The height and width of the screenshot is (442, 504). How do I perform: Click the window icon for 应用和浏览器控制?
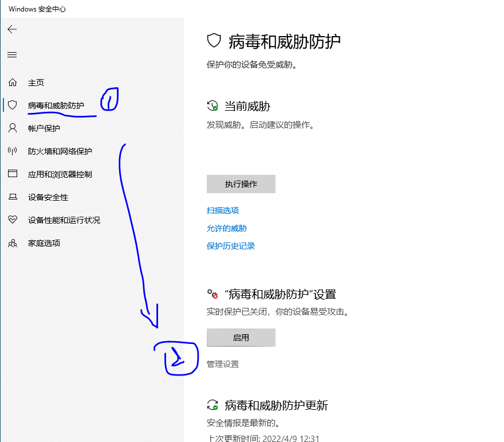[13, 174]
